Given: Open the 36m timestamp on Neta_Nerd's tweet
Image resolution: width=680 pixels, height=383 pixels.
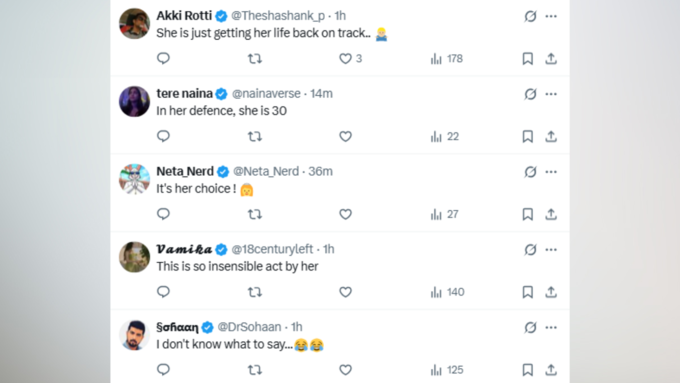Looking at the screenshot, I should 320,171.
